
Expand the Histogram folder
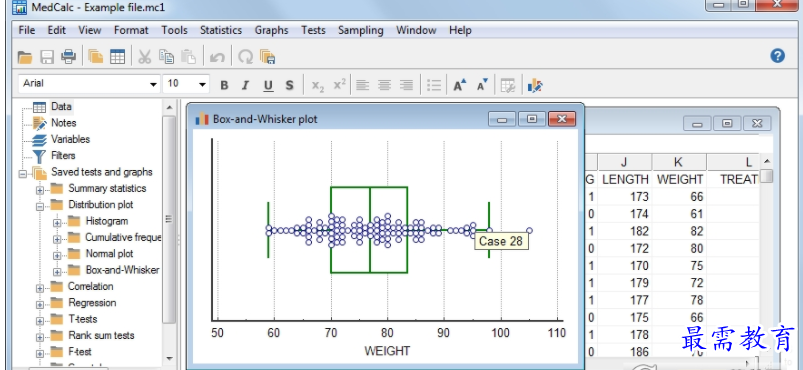[57, 223]
